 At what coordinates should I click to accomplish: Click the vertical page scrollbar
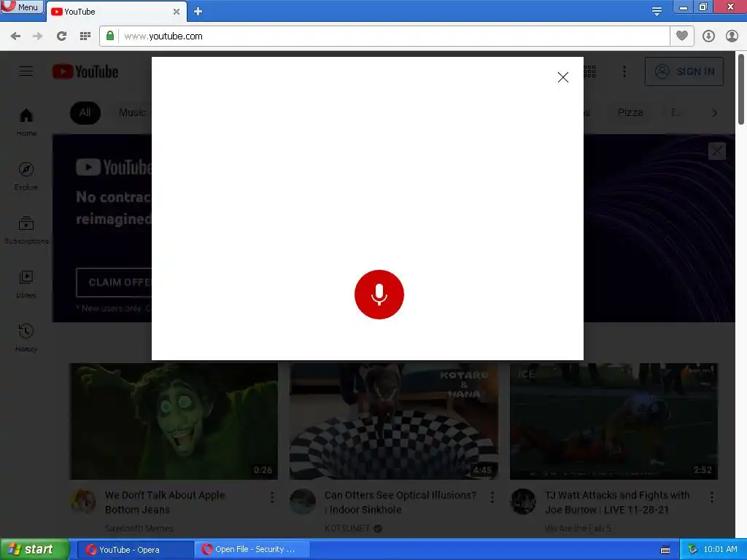pos(741,88)
